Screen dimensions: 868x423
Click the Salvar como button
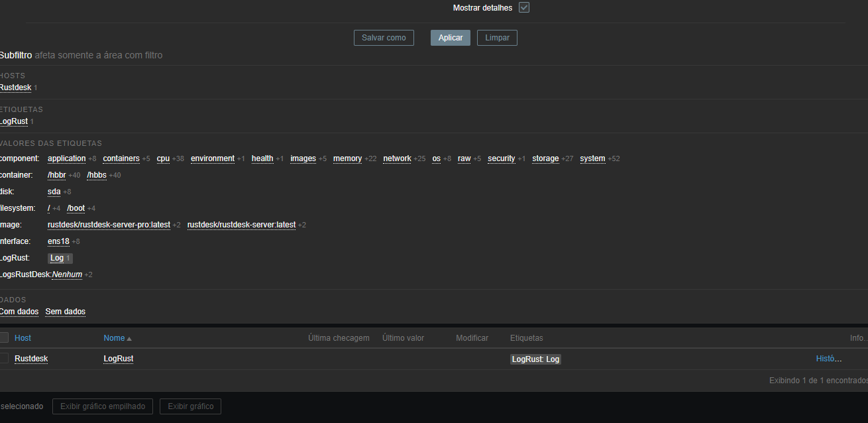point(384,38)
